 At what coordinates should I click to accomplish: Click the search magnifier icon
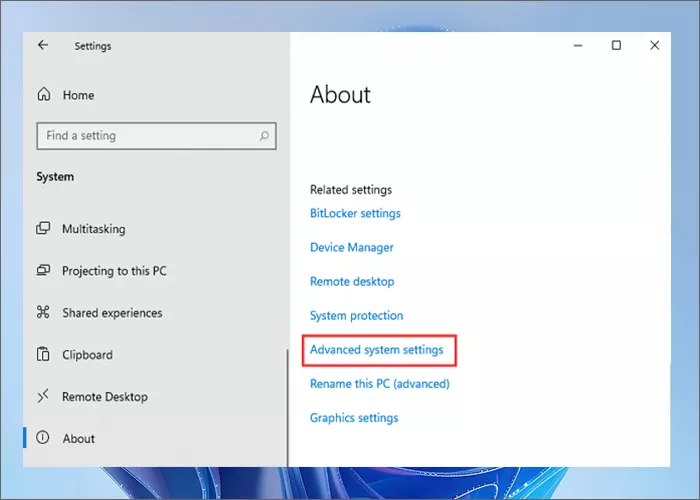click(264, 136)
